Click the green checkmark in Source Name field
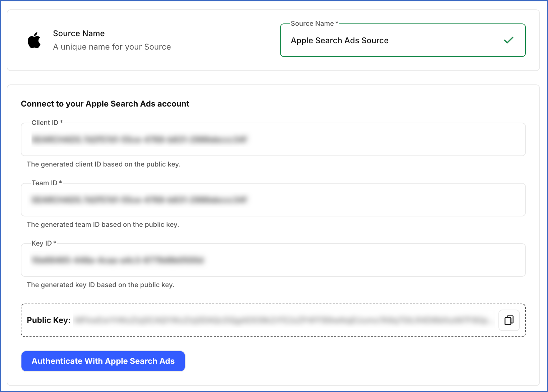 tap(508, 40)
